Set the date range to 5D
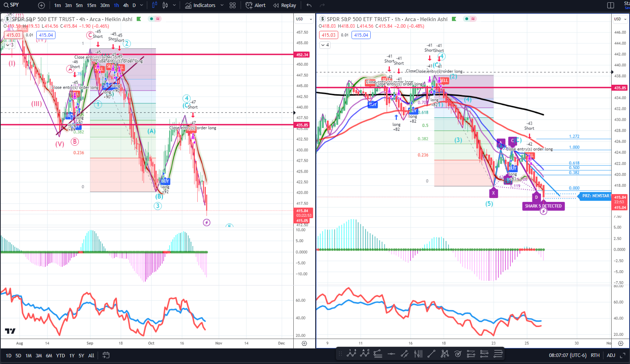 point(18,356)
